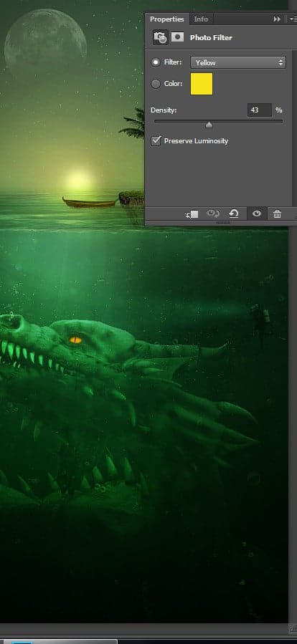Clip the adjustment to the layer below
Viewport: 297px width, 644px height.
(192, 214)
